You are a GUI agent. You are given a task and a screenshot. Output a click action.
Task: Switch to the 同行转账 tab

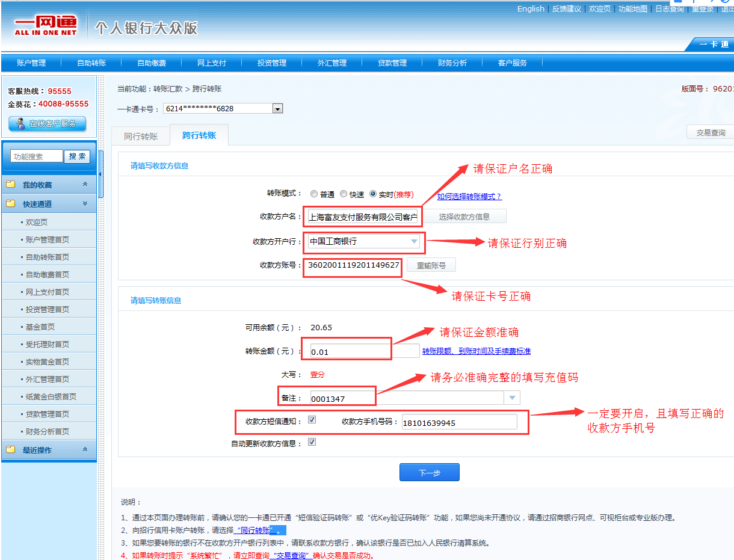click(x=141, y=137)
